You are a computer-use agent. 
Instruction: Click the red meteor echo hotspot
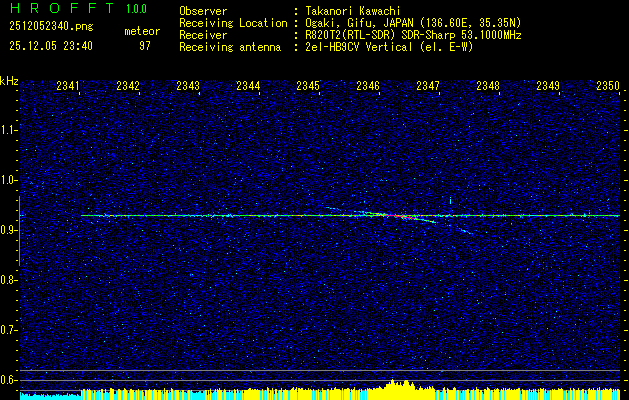click(x=398, y=216)
